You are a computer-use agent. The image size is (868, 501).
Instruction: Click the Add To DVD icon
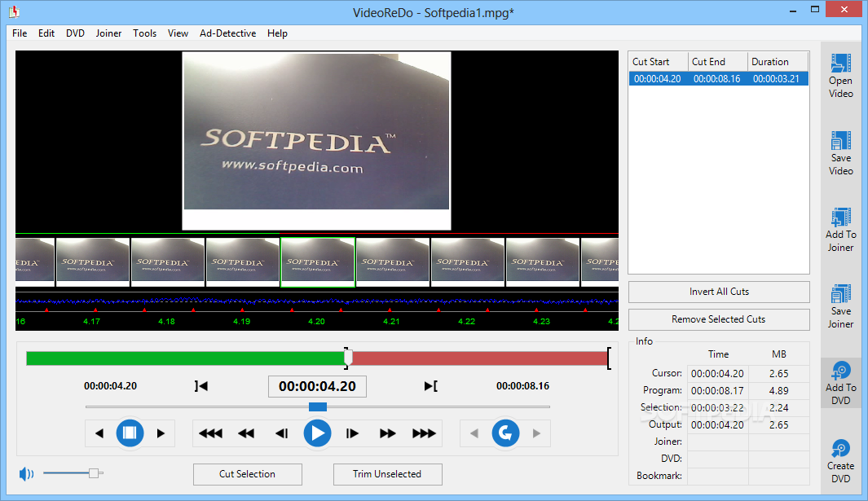coord(840,371)
